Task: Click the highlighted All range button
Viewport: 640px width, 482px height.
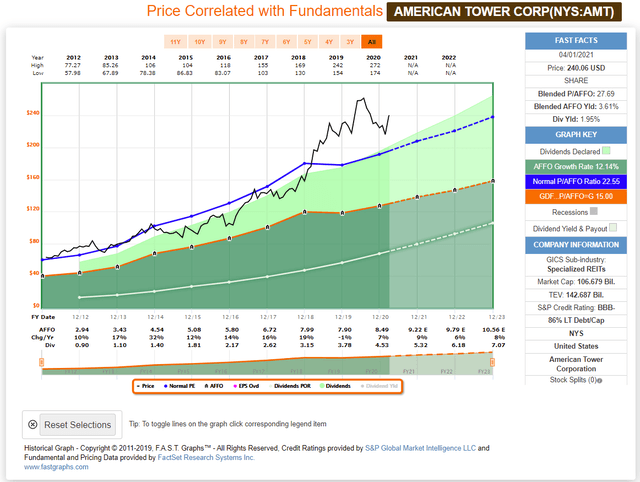Action: pyautogui.click(x=371, y=42)
